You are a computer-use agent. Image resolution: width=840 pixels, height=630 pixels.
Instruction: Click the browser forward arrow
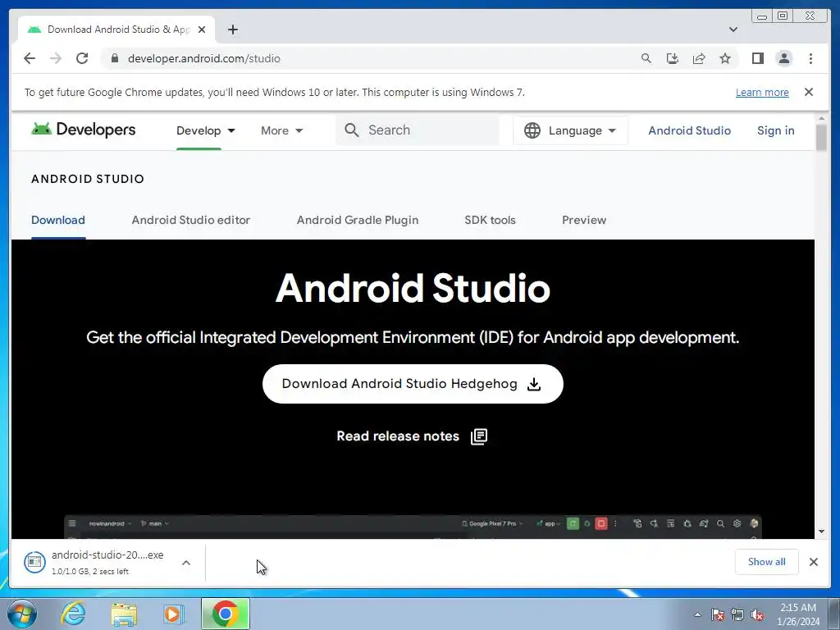(x=56, y=58)
